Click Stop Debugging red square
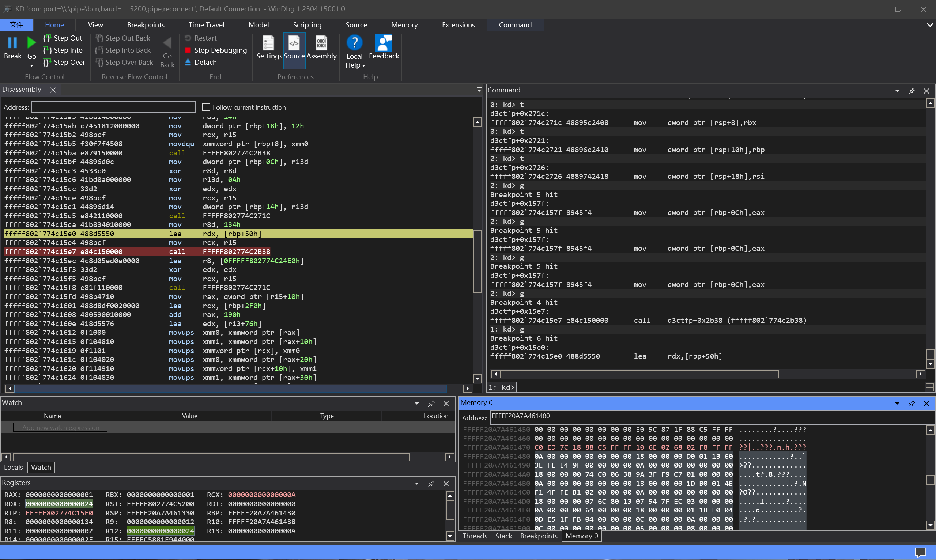The image size is (936, 560). (188, 50)
